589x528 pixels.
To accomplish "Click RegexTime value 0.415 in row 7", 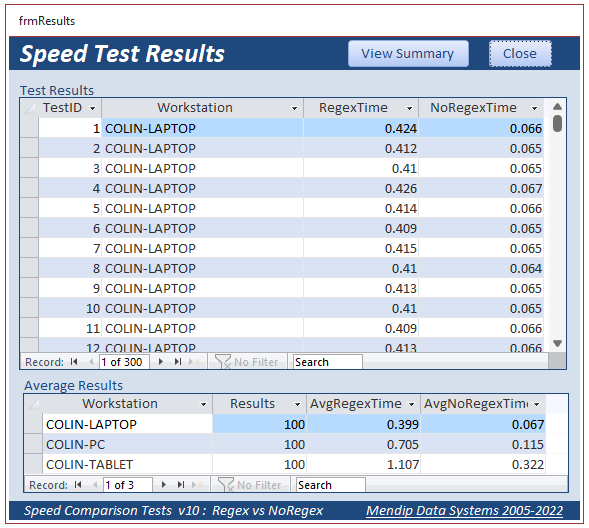I will click(x=361, y=248).
